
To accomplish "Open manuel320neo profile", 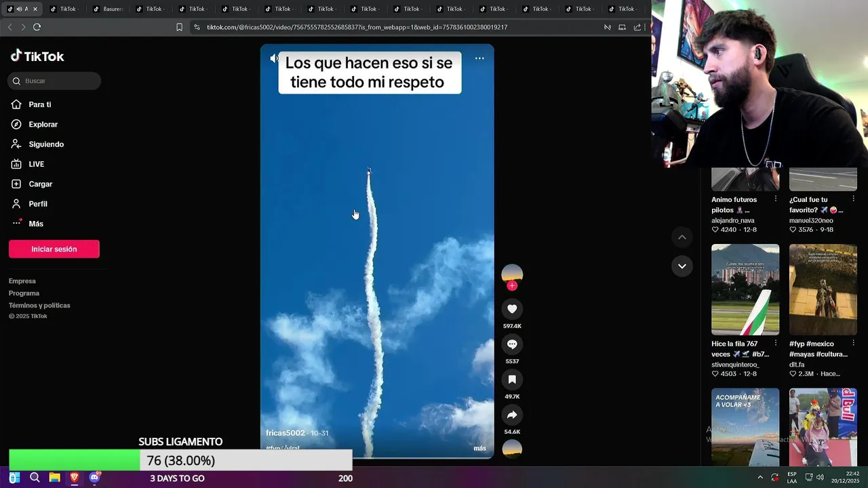I will click(811, 220).
